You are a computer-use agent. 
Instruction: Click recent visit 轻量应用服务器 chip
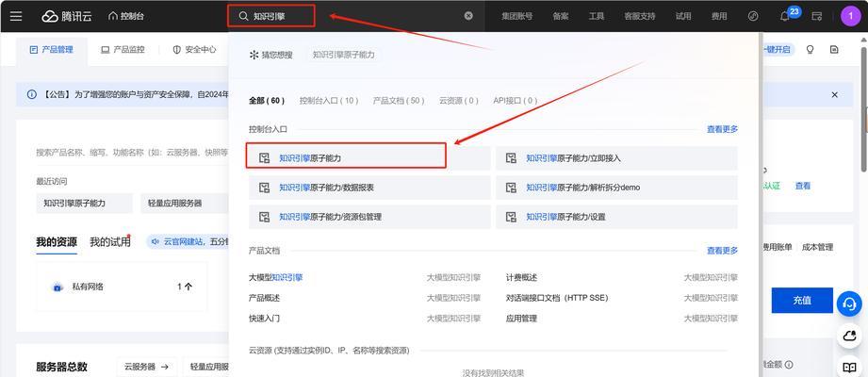click(x=185, y=204)
